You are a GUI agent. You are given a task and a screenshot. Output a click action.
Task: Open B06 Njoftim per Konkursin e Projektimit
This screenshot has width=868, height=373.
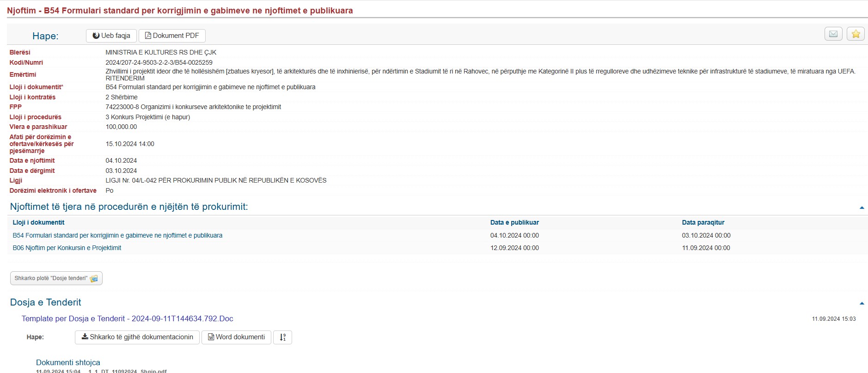pos(67,248)
